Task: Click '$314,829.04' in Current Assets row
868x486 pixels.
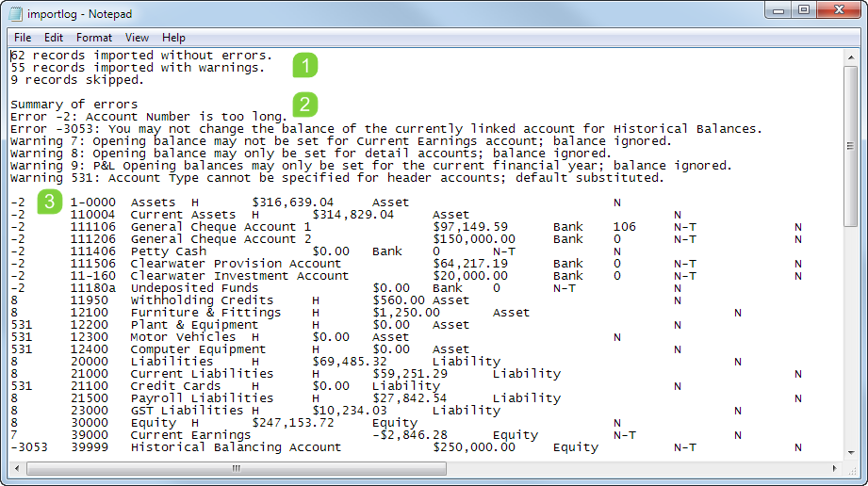Action: pos(353,214)
